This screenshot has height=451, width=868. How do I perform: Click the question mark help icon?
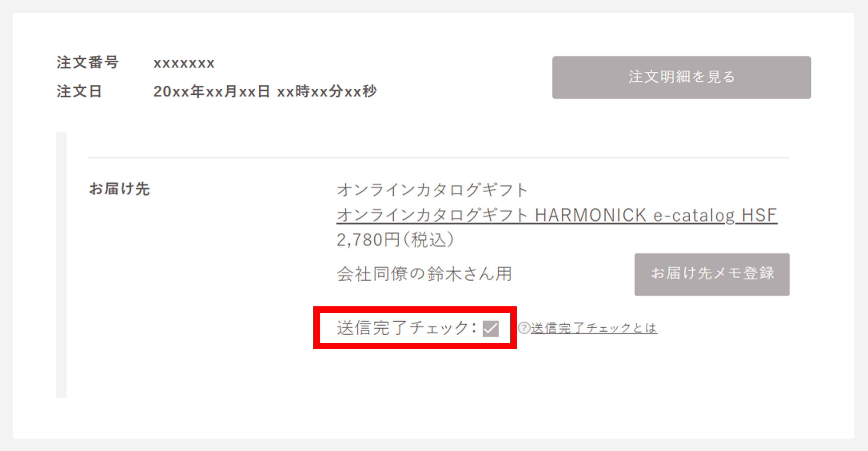pos(524,328)
